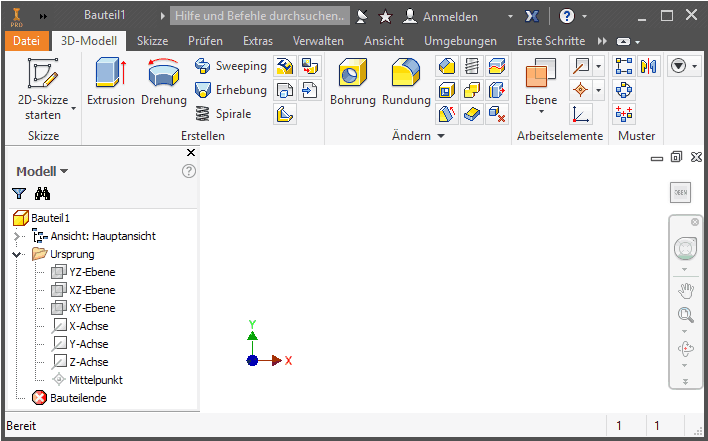Choose the Rundung fillet tool
The image size is (708, 441).
[406, 82]
